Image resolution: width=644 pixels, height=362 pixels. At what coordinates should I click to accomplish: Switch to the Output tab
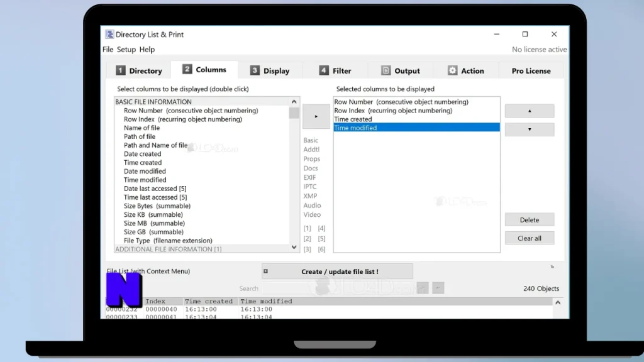(401, 70)
